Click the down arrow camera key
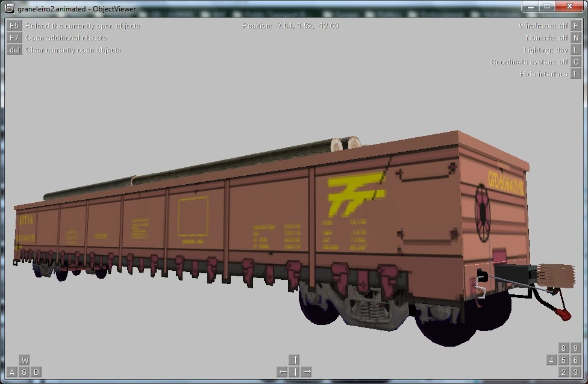 click(x=295, y=372)
